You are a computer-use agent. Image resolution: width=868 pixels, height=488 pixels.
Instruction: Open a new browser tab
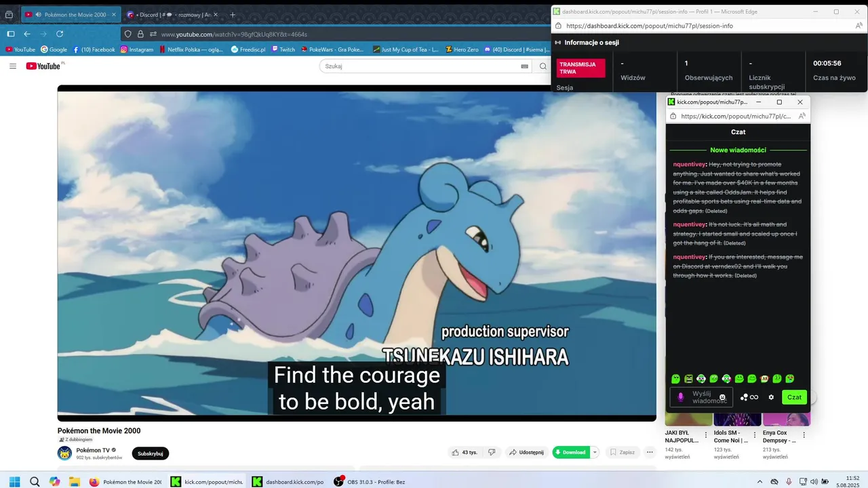(233, 14)
